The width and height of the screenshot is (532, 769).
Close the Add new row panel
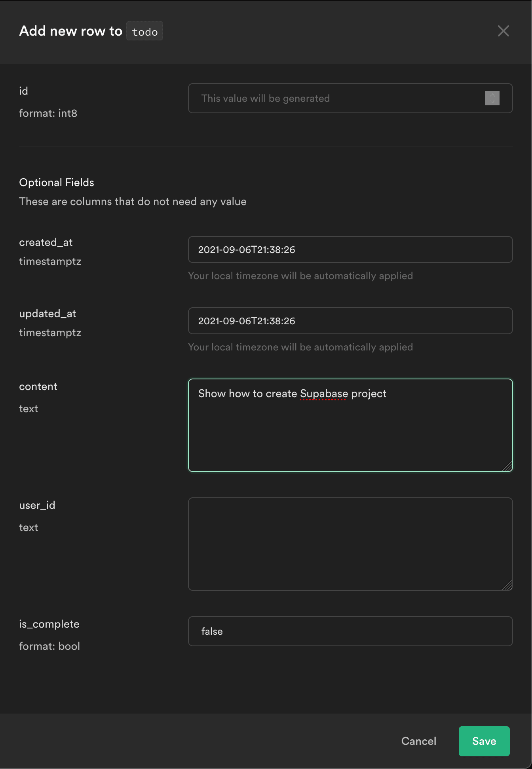click(x=503, y=31)
